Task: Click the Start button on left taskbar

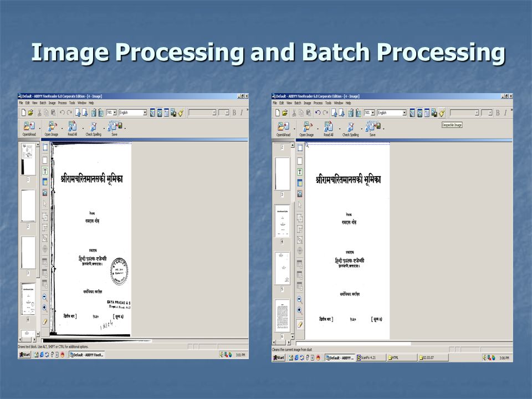Action: point(25,355)
